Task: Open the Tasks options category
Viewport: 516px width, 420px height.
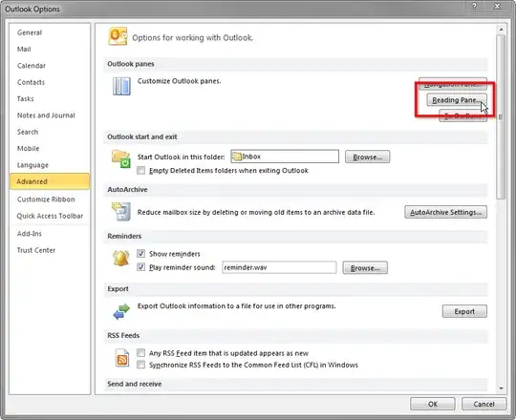Action: 50,98
